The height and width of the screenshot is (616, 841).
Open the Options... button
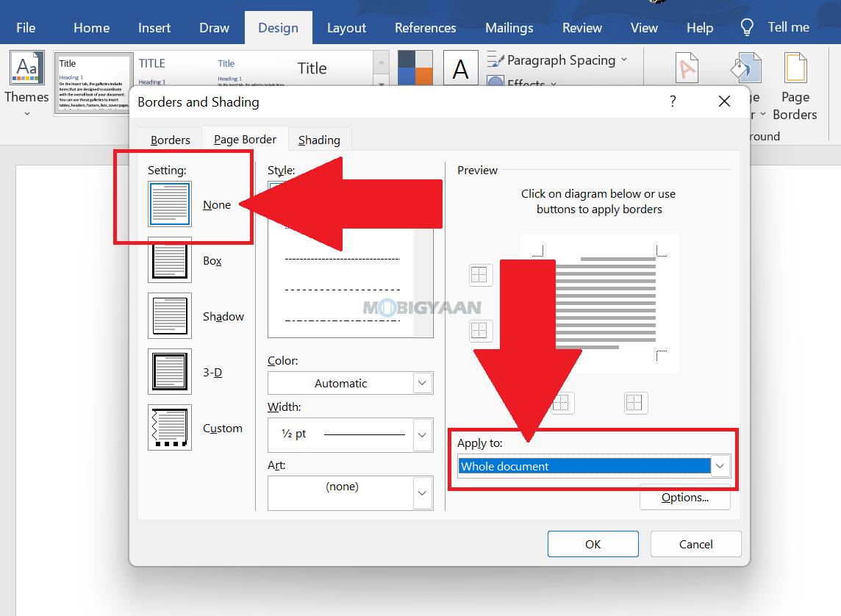685,498
